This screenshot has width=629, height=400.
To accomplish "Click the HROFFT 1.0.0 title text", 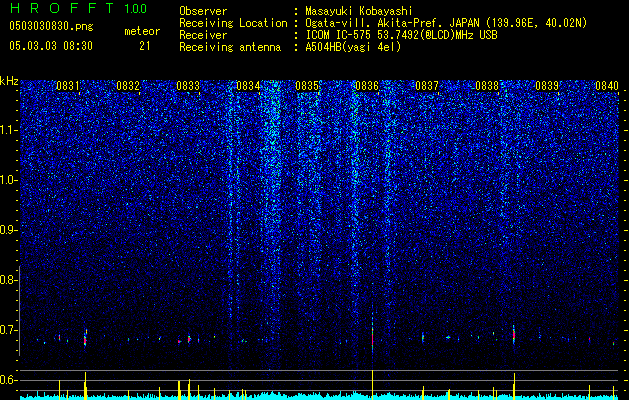I will tap(78, 8).
